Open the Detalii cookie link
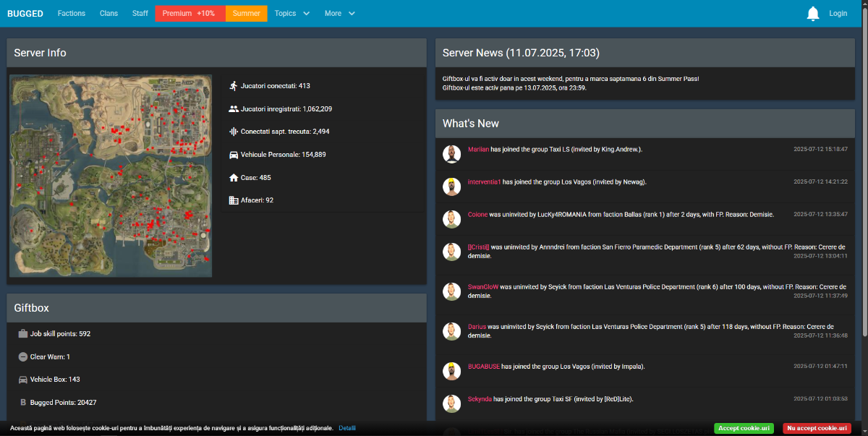868x436 pixels. click(x=347, y=428)
